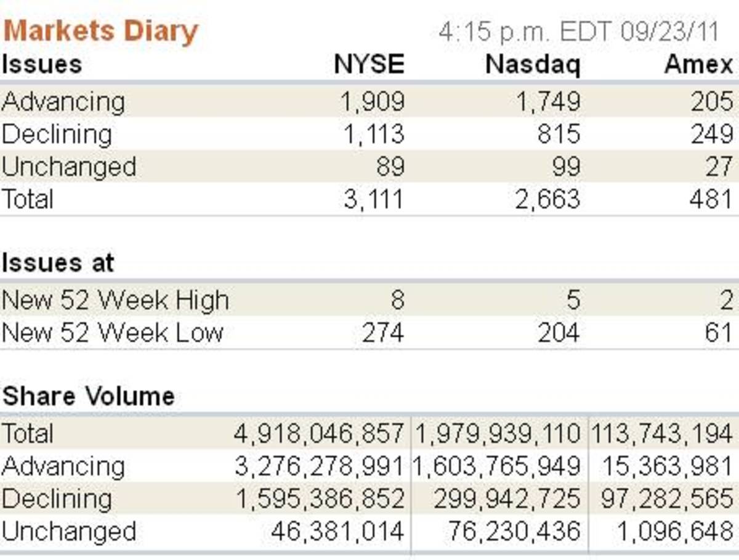Click the 4:15 p.m. EDT timestamp
The height and width of the screenshot is (560, 739).
click(579, 31)
